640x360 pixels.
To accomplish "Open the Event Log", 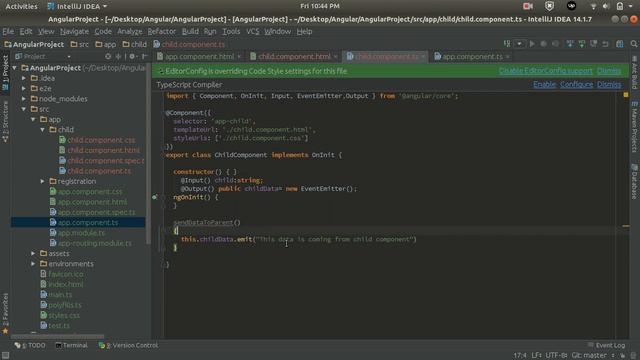I will coord(606,345).
